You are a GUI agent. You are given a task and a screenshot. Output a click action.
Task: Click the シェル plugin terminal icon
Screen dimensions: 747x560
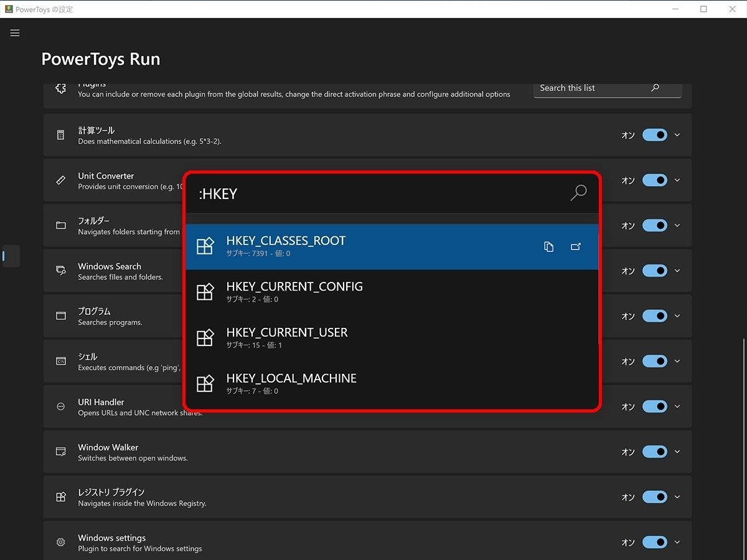(60, 362)
